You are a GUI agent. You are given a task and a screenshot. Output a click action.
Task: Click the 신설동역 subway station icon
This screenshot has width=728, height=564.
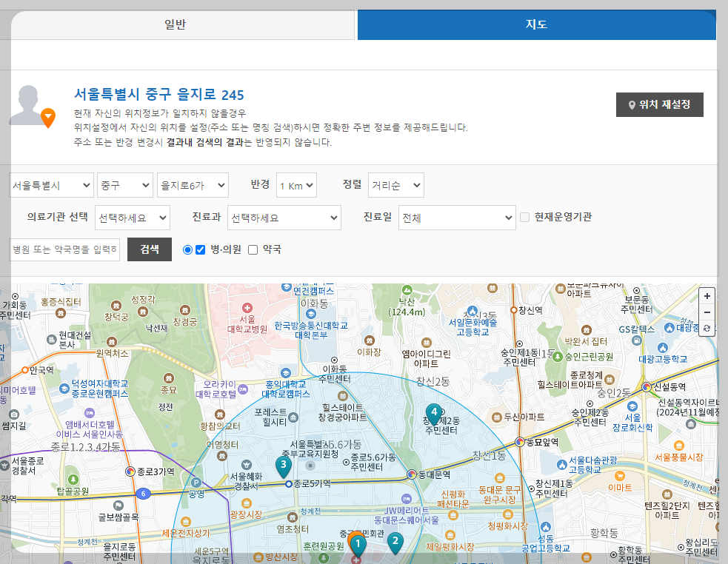(x=647, y=386)
